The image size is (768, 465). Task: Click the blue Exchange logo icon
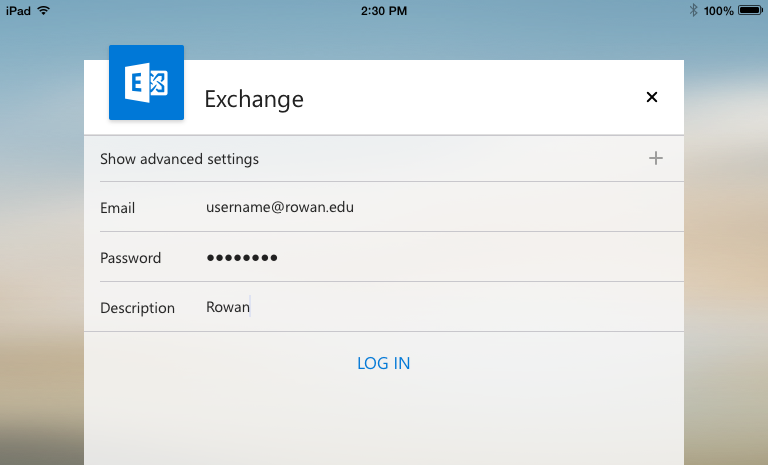tap(146, 83)
